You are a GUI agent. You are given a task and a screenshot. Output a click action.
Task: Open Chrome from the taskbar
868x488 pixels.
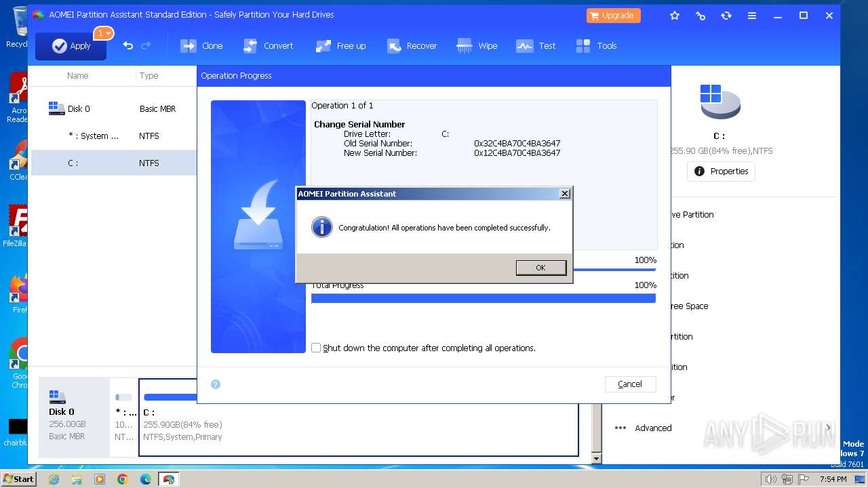click(x=123, y=479)
